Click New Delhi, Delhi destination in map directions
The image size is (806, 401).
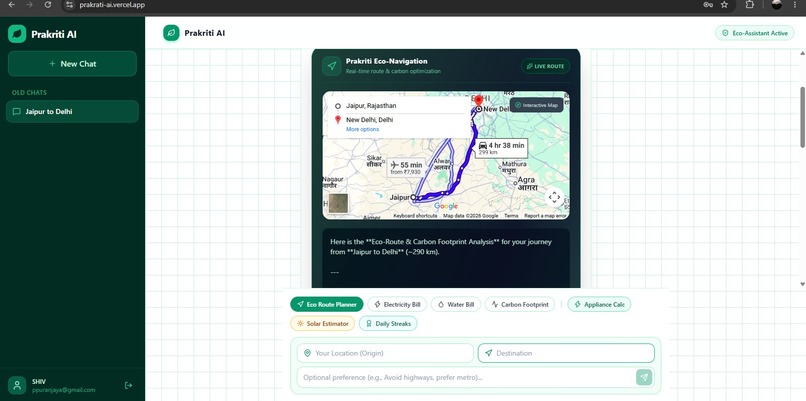(x=370, y=119)
